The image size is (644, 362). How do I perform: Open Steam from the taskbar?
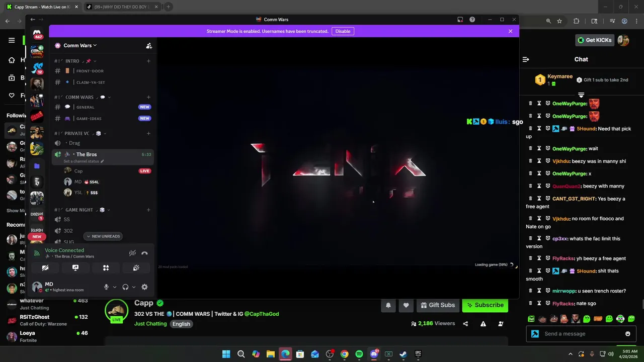[x=403, y=354]
